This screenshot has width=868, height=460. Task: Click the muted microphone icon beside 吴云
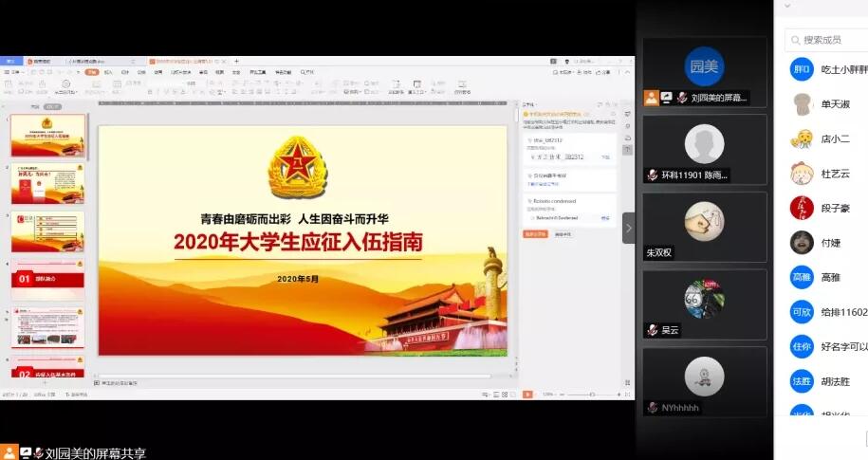tap(652, 330)
